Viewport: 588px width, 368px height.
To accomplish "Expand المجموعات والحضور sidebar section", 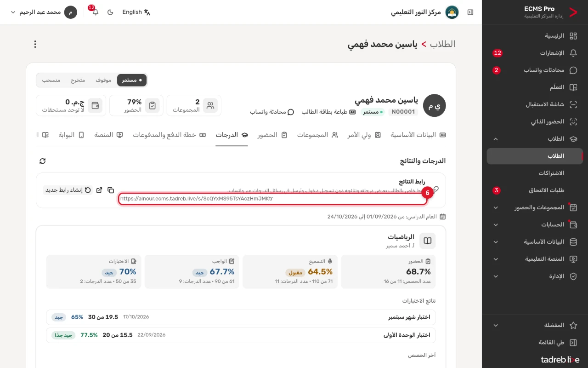I will 535,207.
